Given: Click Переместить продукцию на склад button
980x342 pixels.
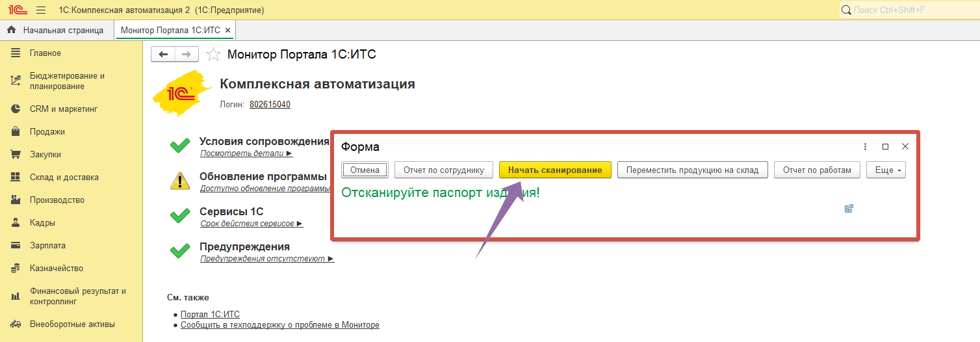Looking at the screenshot, I should (x=692, y=170).
